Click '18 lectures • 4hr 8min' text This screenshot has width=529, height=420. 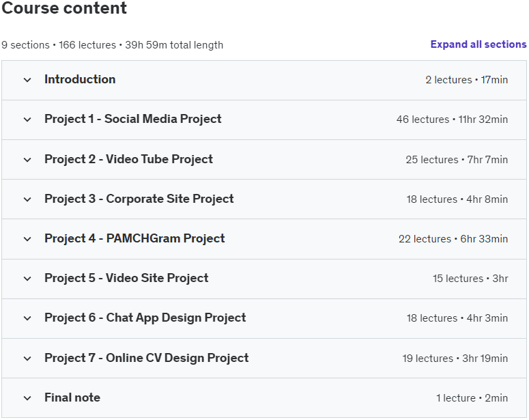click(457, 199)
